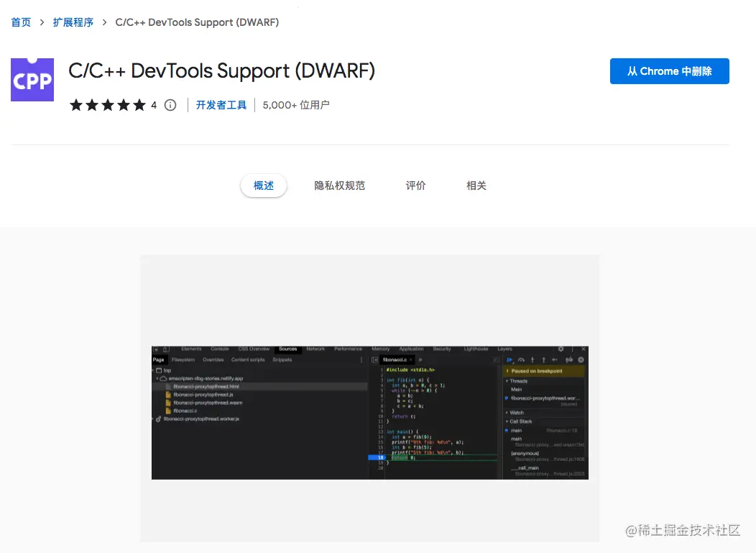
Task: Click the Pause on exceptions icon
Action: [x=581, y=360]
